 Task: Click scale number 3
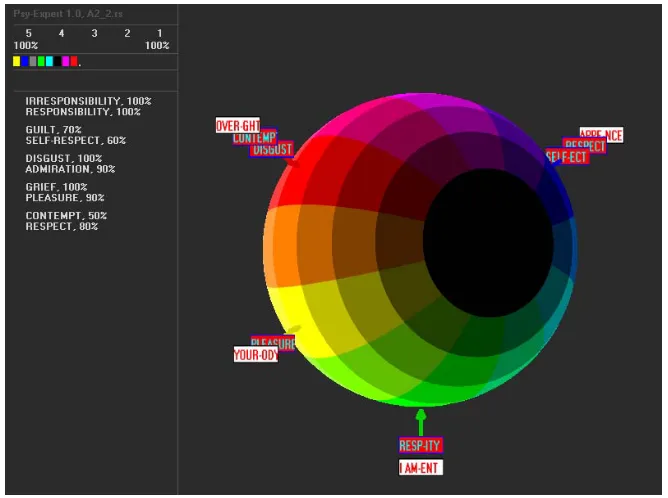[94, 33]
